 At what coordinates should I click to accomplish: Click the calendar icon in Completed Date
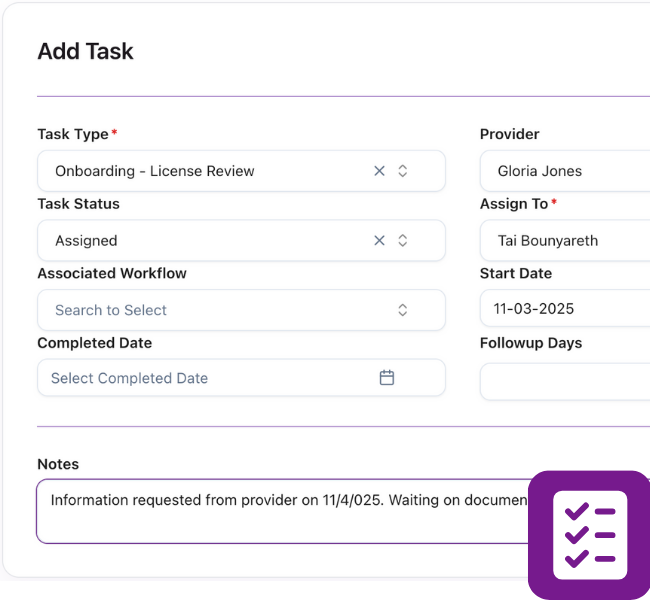pos(387,378)
